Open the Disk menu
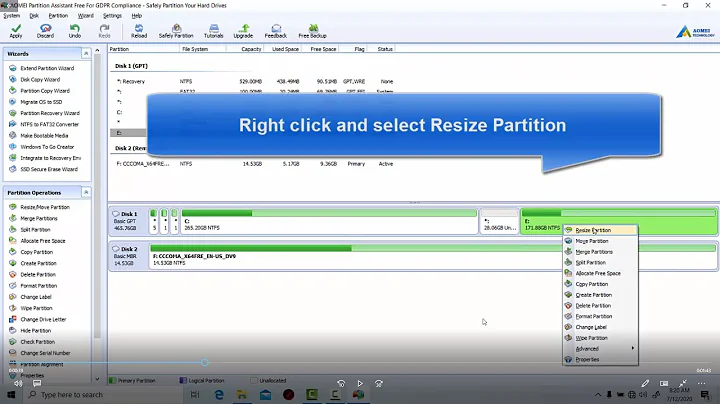Screen dimensions: 720x404 [x=34, y=16]
